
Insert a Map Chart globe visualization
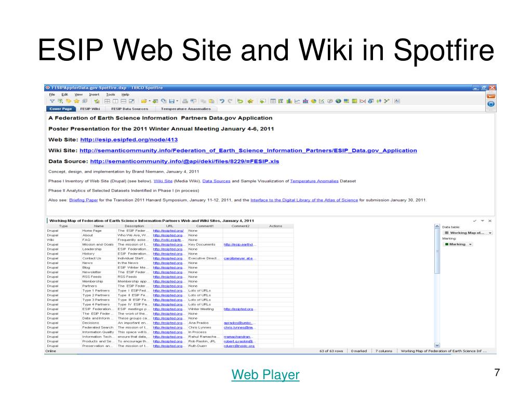click(x=338, y=101)
